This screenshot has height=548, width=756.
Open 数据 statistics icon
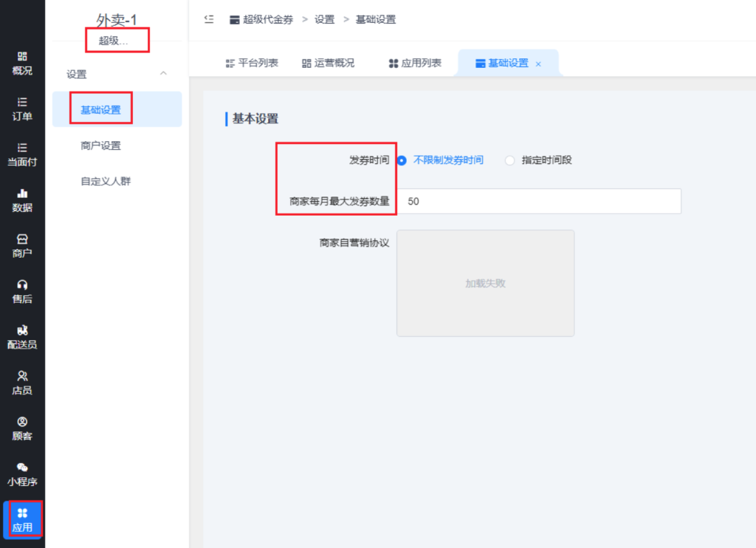point(22,200)
